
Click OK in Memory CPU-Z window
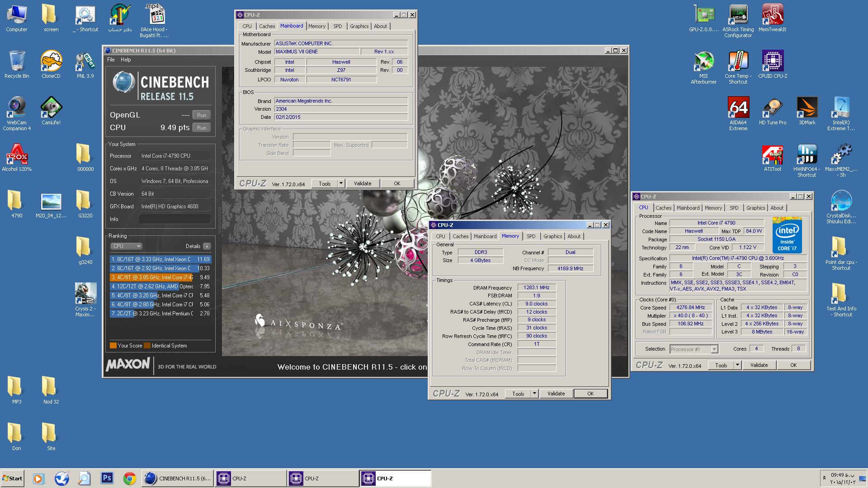pyautogui.click(x=590, y=394)
